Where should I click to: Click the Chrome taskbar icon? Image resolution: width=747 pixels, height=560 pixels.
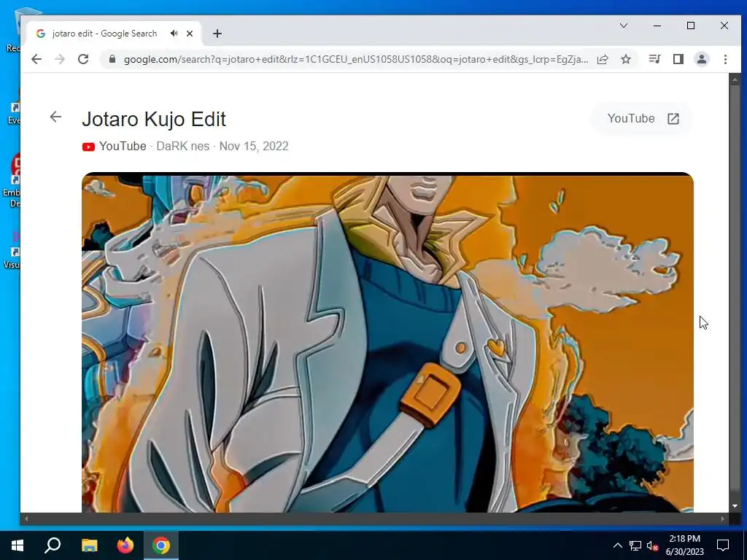pos(161,545)
